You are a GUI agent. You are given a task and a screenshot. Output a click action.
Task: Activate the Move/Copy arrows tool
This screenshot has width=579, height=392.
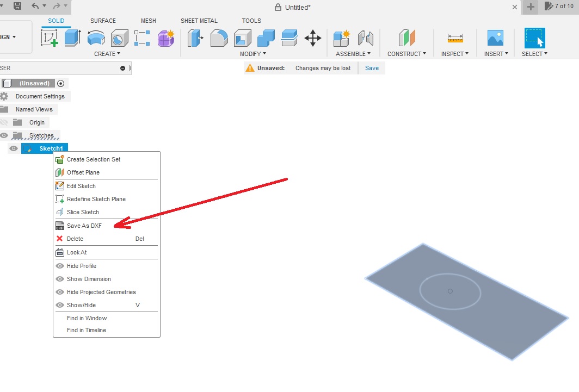pos(312,38)
